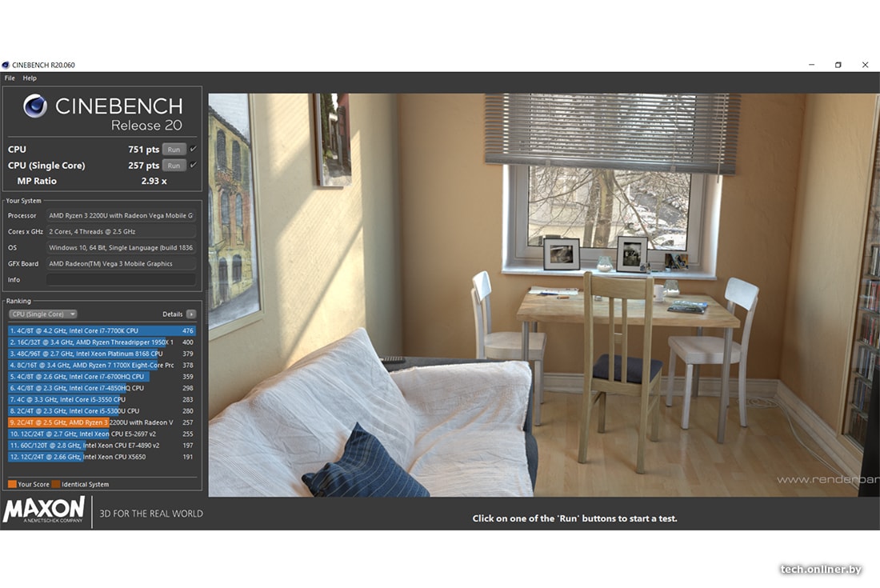Select ranking row 2 AMD Ryzen Threadripper 1950X

(102, 342)
